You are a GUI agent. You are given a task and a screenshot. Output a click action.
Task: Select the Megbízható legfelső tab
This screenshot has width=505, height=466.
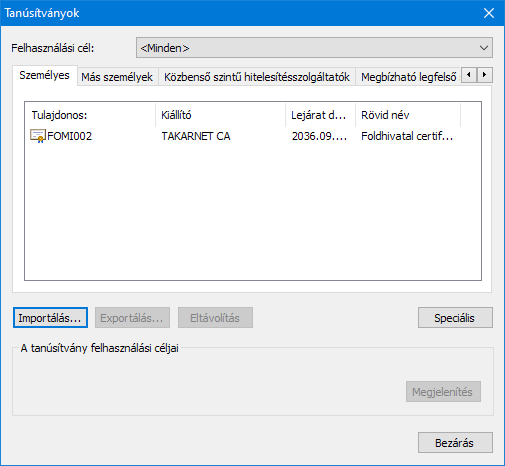[x=409, y=77]
